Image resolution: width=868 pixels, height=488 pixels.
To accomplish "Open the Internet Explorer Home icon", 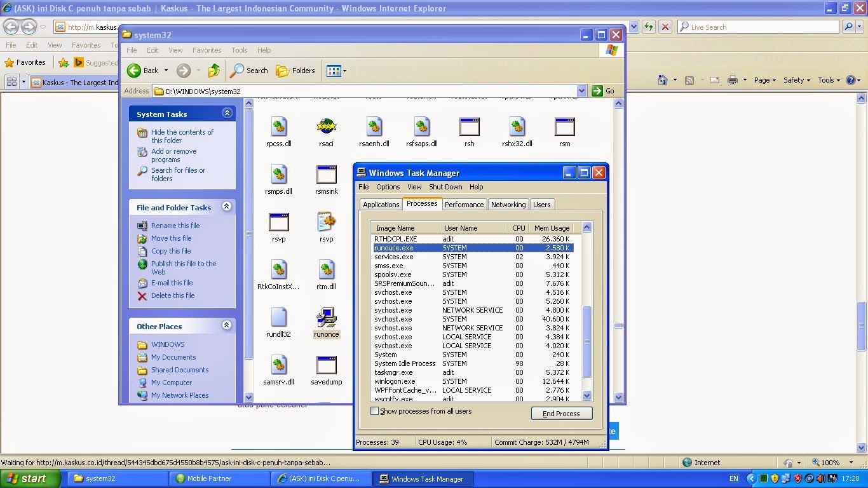I will pyautogui.click(x=663, y=80).
